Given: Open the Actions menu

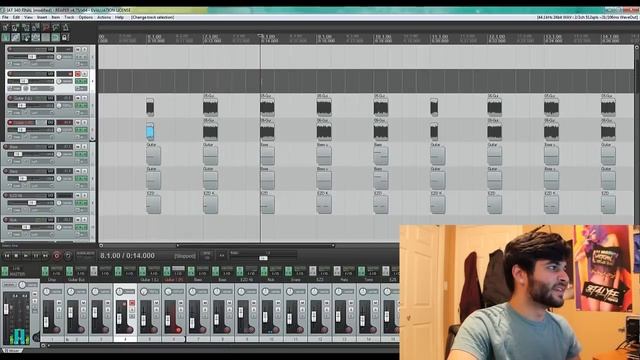Looking at the screenshot, I should 104,18.
